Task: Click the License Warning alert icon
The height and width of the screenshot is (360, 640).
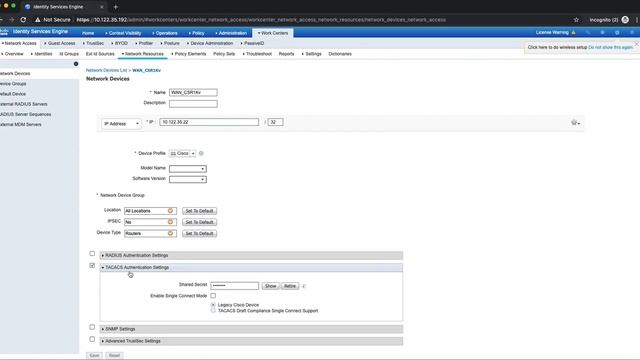Action: click(x=573, y=32)
